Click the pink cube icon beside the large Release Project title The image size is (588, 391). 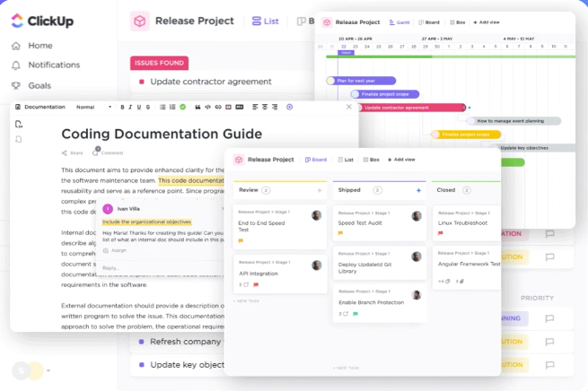pos(140,21)
